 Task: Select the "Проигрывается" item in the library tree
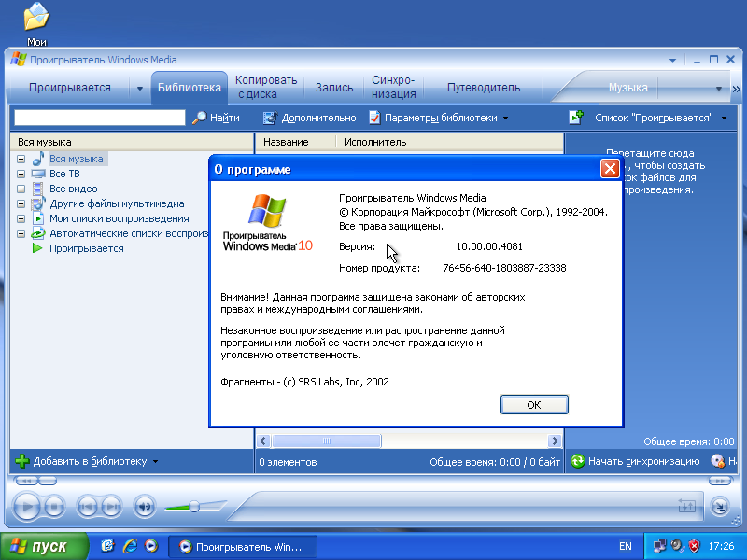click(x=87, y=248)
